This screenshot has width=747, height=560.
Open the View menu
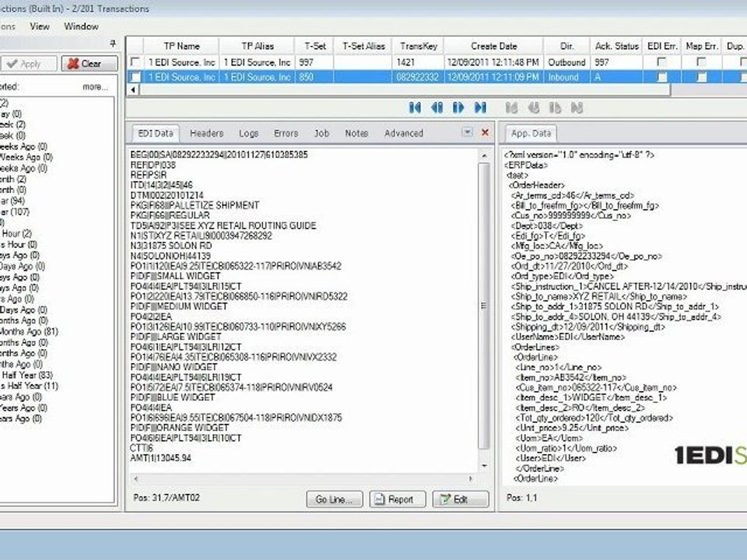coord(40,26)
